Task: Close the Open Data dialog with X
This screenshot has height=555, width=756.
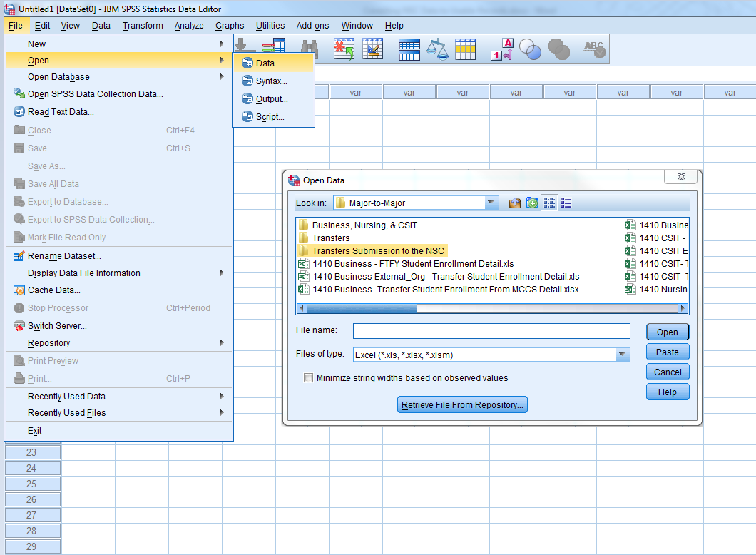Action: tap(681, 177)
